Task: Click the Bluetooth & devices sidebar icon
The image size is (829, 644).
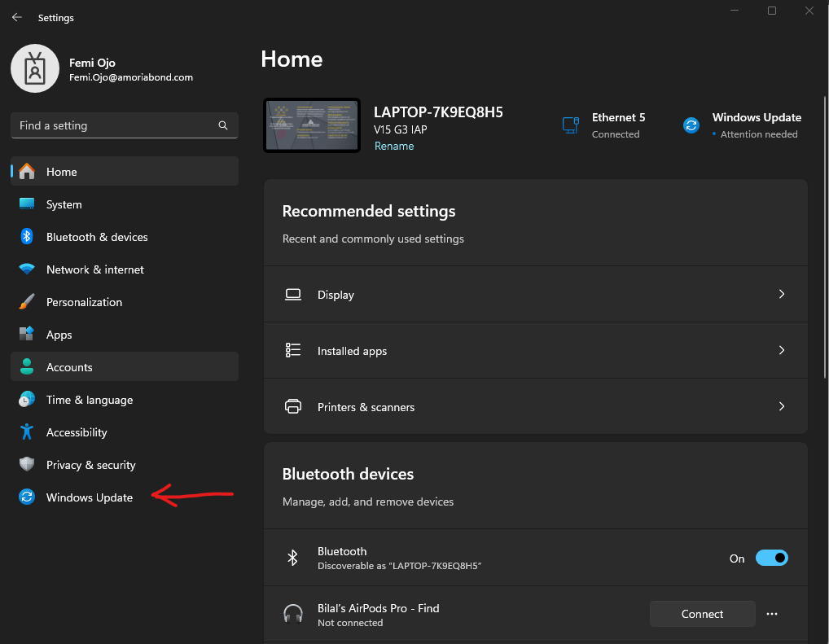Action: 27,236
